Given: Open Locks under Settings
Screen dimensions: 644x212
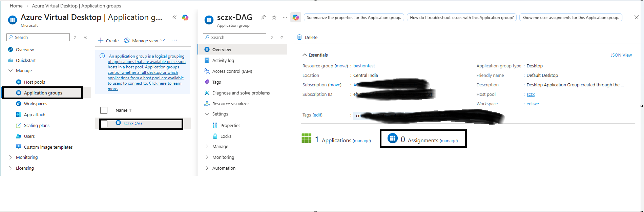Looking at the screenshot, I should click(x=226, y=136).
